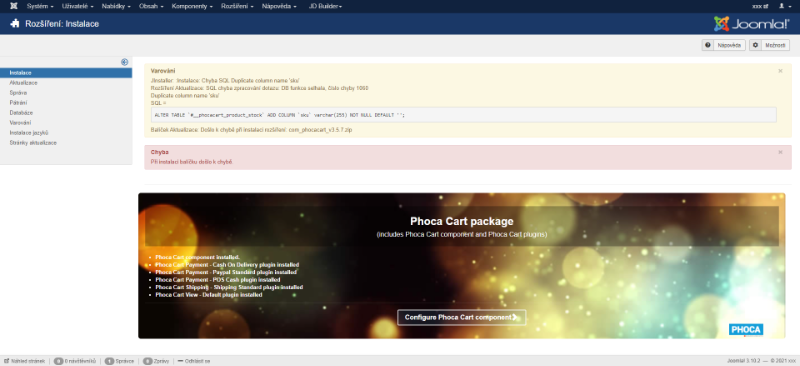Click the com_phocacart_v3.5.7.zip error line
Screen dimensions: 800x366
(x=252, y=130)
